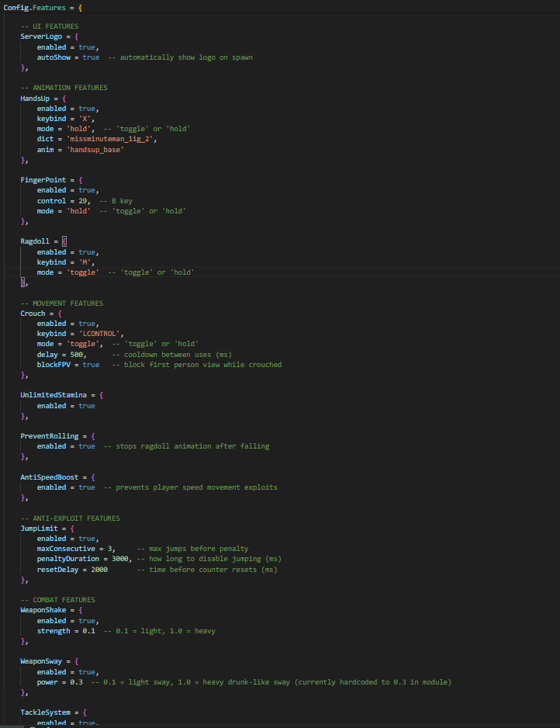
Task: Click the strength property name
Action: pos(54,631)
